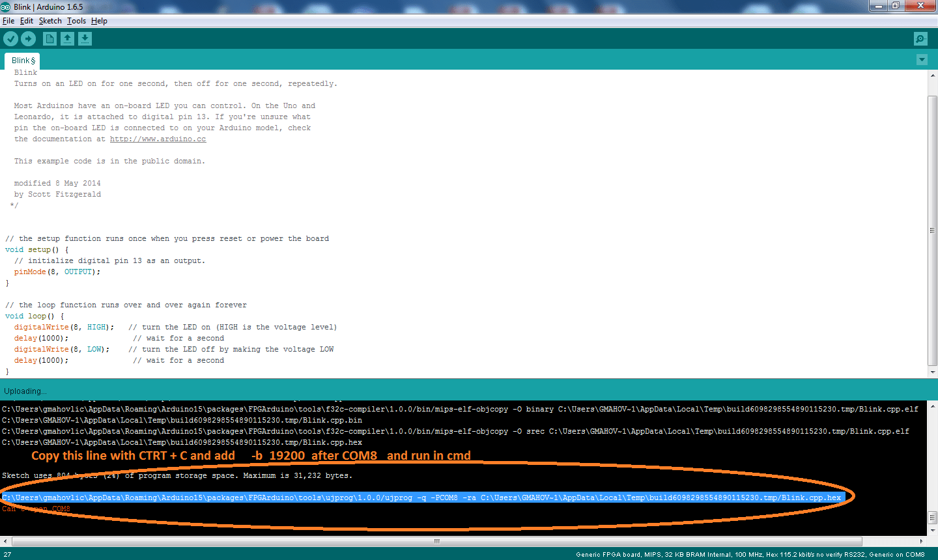Click the Save sketch down-arrow icon
The height and width of the screenshot is (560, 938).
point(85,39)
